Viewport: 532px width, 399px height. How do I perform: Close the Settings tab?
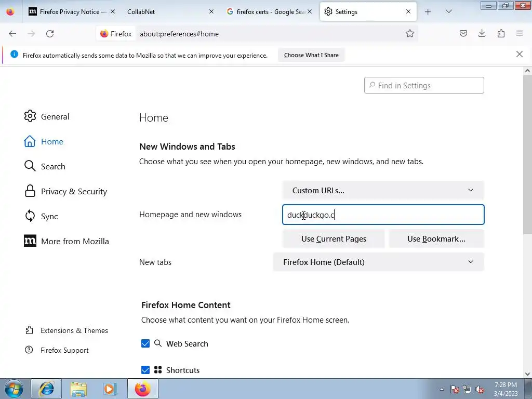point(408,11)
